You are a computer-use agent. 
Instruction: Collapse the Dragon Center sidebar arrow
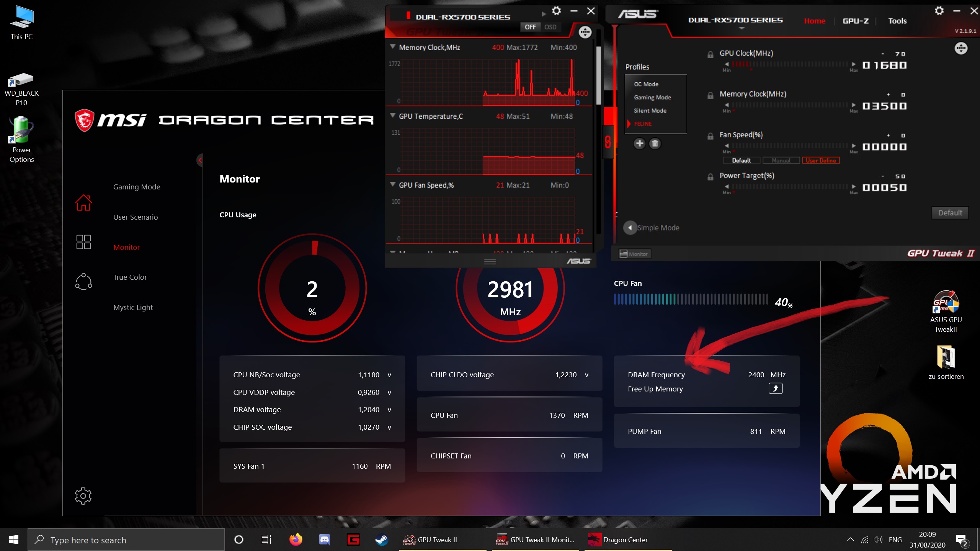tap(200, 160)
